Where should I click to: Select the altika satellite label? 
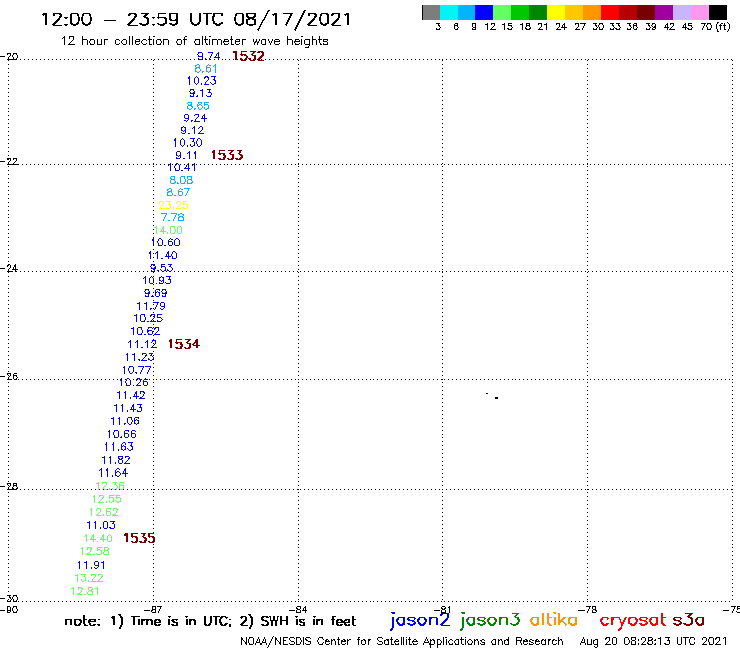(x=554, y=620)
